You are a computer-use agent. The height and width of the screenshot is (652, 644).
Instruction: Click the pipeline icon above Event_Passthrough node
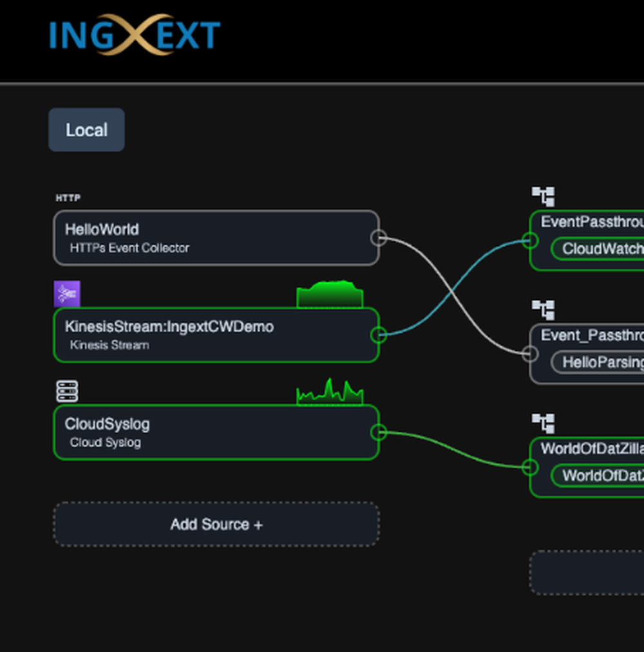(x=544, y=310)
